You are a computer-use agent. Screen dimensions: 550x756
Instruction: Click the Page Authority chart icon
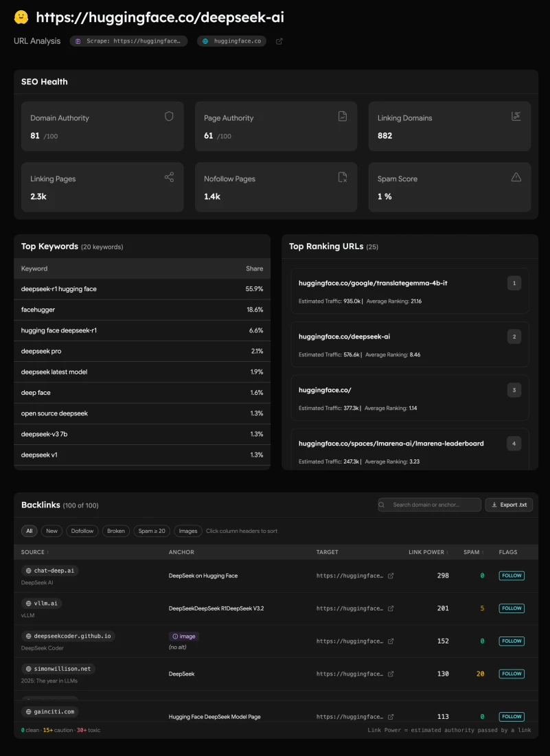tap(343, 116)
